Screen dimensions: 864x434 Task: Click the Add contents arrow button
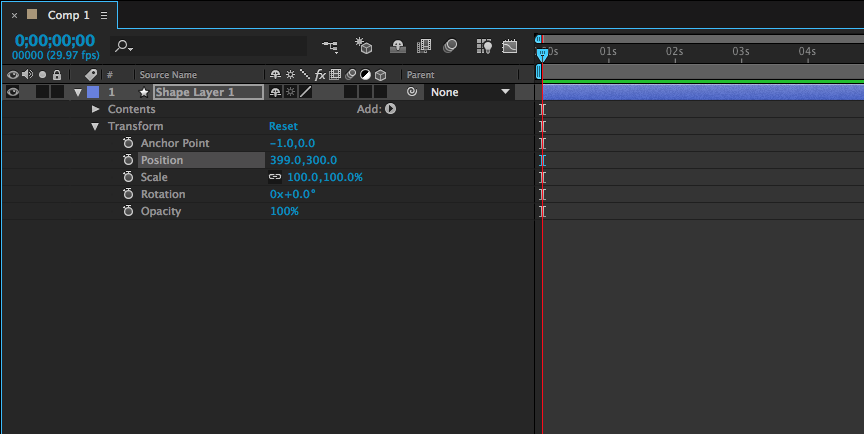point(391,109)
